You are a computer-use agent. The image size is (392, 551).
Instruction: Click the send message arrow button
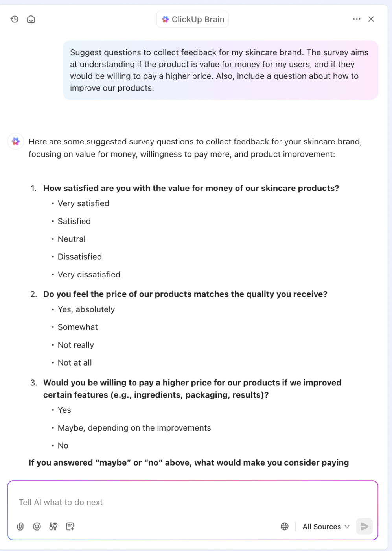click(364, 527)
